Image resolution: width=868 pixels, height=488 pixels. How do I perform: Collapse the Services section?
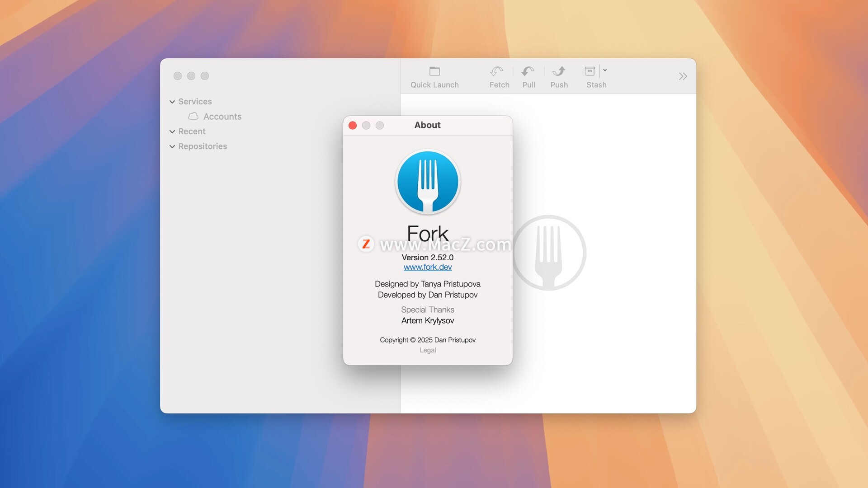(172, 102)
